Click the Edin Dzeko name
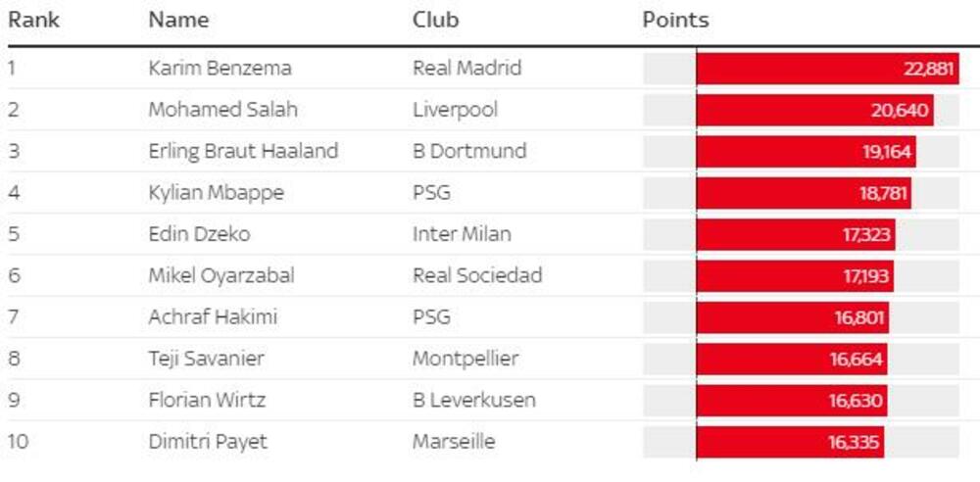 click(199, 234)
